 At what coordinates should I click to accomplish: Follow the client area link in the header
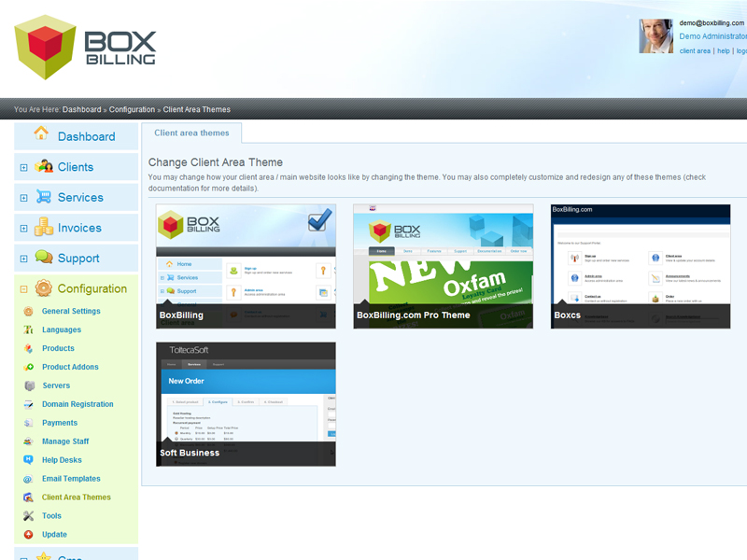click(695, 51)
